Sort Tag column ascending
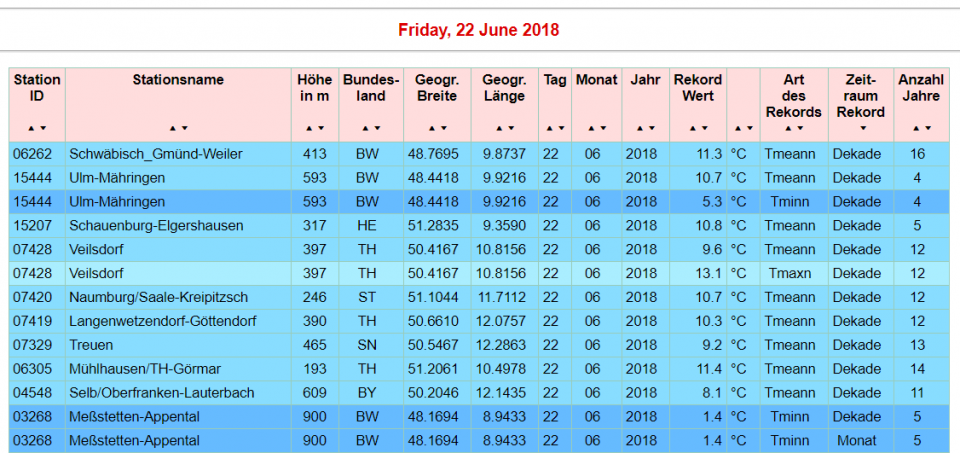960x453 pixels. pos(548,129)
